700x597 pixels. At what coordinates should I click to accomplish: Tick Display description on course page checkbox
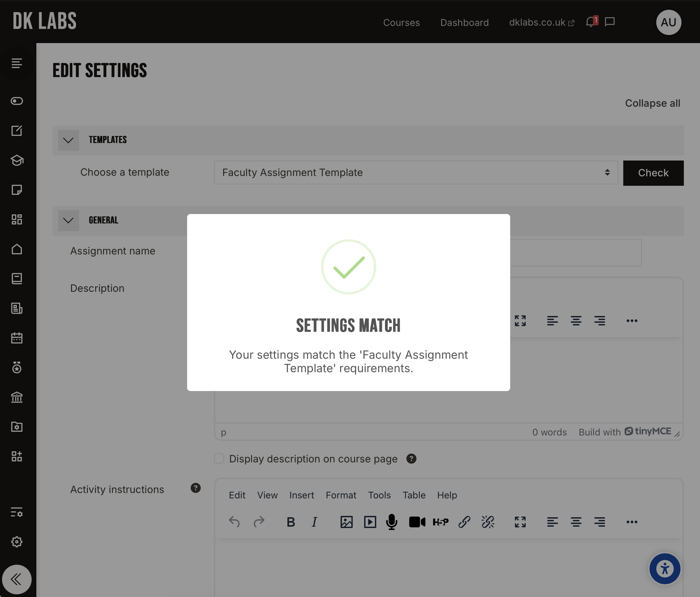pyautogui.click(x=219, y=458)
